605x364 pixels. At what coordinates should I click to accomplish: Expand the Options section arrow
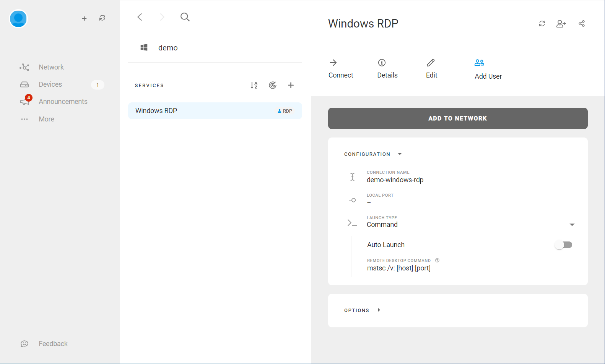379,310
